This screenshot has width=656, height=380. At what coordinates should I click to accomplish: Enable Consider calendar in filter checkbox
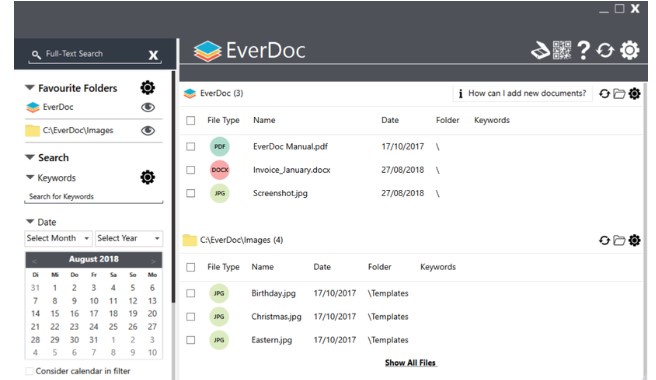point(29,371)
